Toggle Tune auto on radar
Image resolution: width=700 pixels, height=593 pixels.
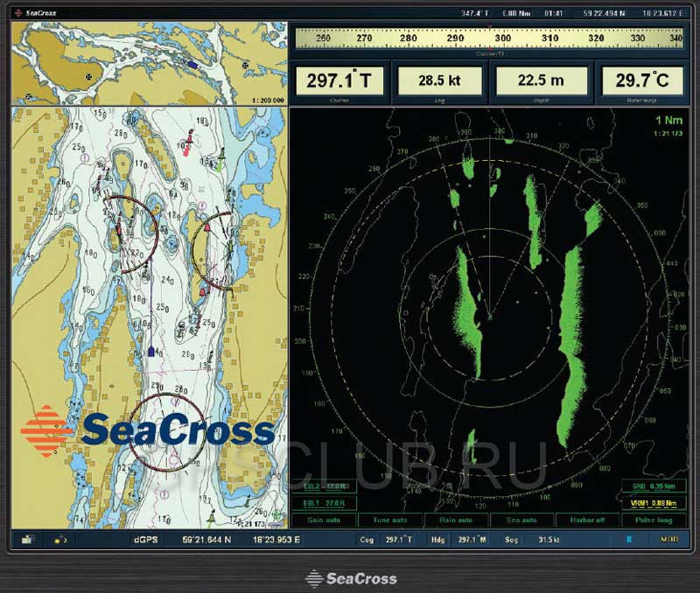click(x=389, y=520)
